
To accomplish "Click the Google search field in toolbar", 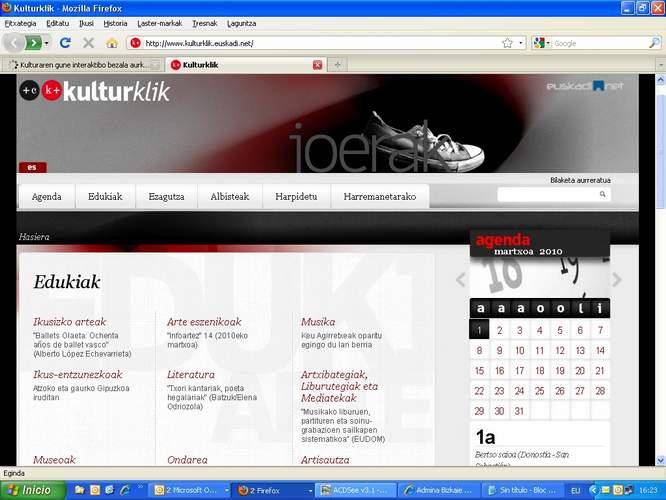I will point(600,43).
